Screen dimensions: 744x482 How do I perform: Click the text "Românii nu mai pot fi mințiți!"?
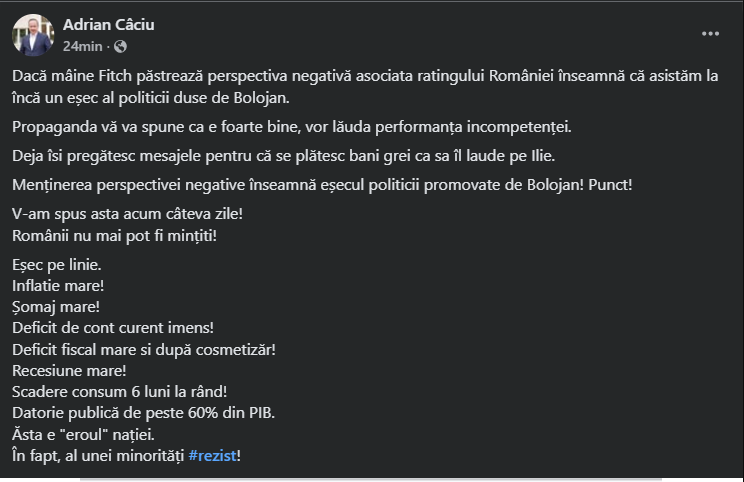point(114,235)
